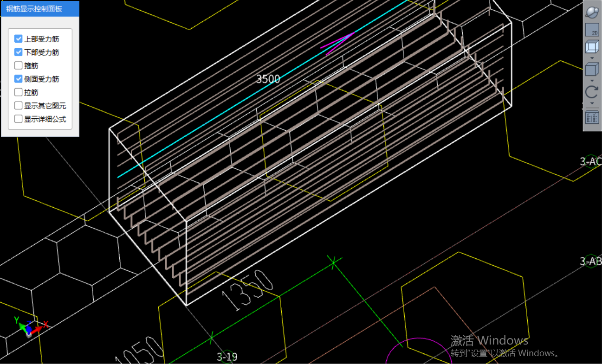This screenshot has width=602, height=364.
Task: Uncheck 侧面受力筋 checkbox
Action: click(x=19, y=79)
